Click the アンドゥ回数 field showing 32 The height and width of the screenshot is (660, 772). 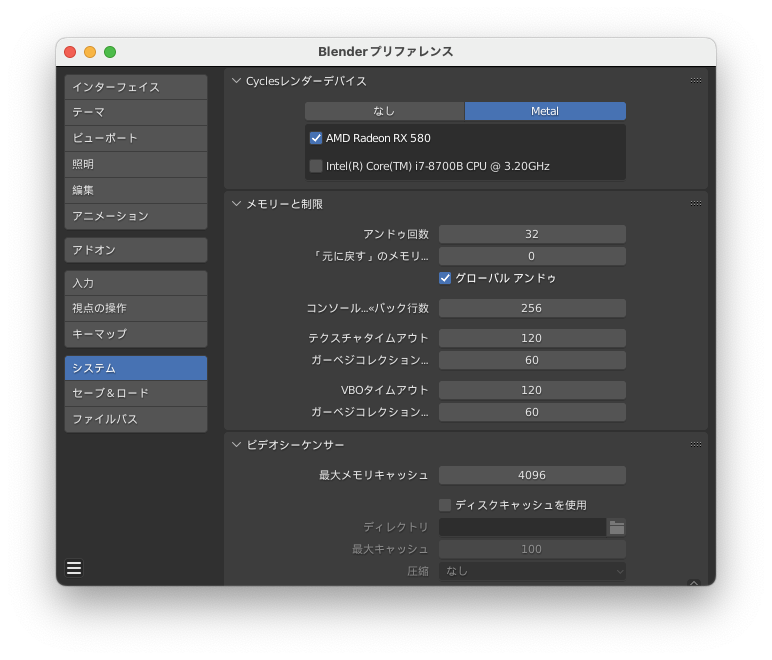click(x=532, y=234)
